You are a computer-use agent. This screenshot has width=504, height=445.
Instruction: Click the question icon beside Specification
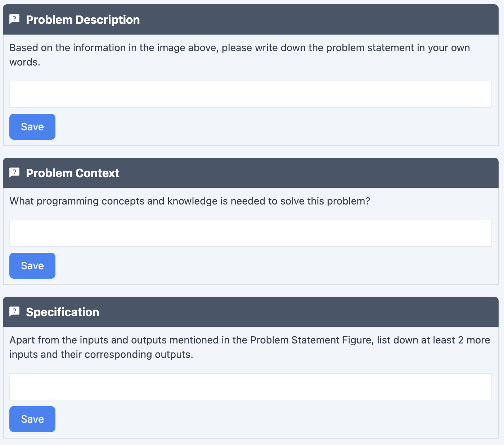click(x=14, y=311)
